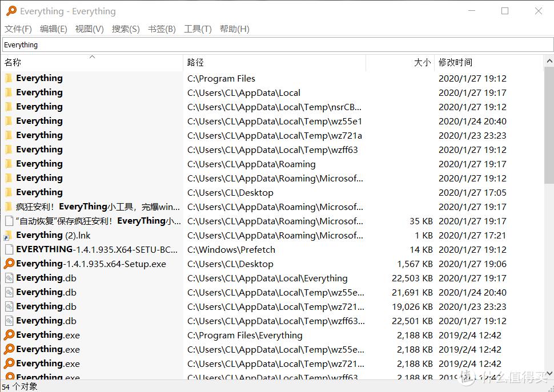Click scrollbar down arrow of results list
Viewport: 554px width, 392px height.
pyautogui.click(x=549, y=373)
